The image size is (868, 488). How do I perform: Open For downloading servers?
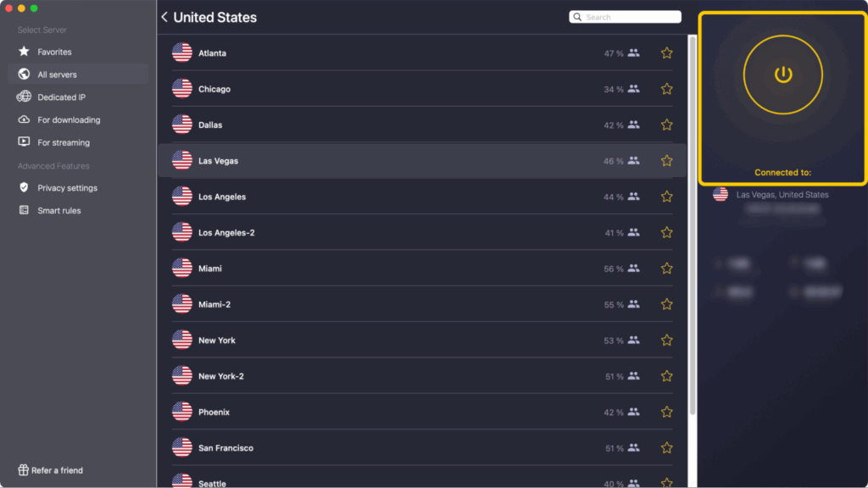coord(68,120)
